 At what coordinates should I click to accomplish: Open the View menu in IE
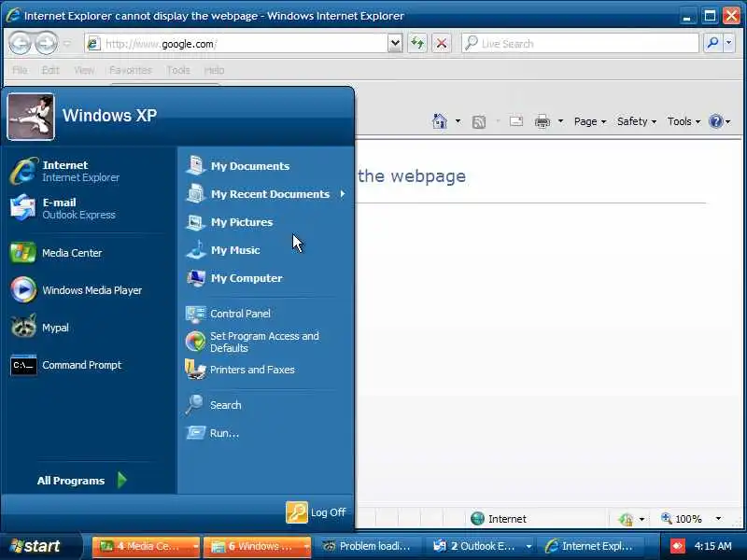pos(84,71)
